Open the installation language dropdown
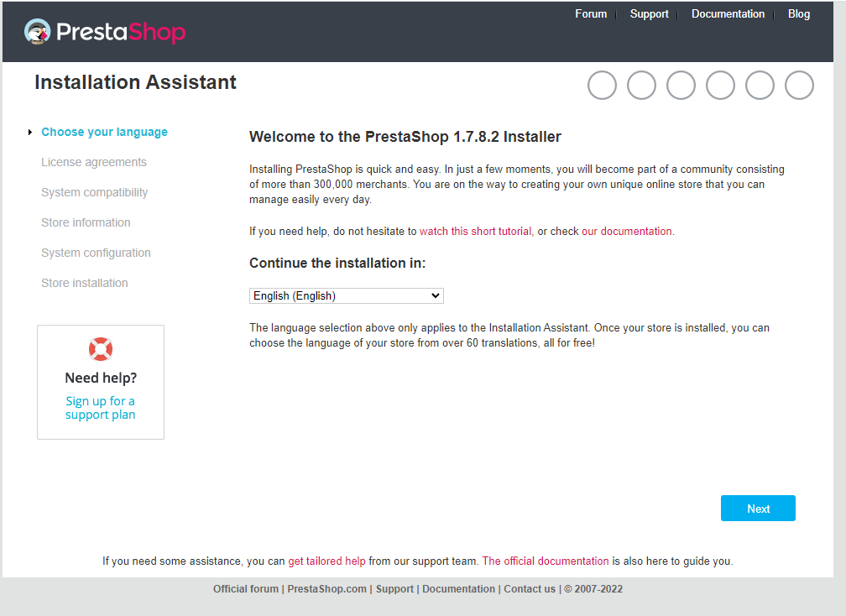The width and height of the screenshot is (846, 616). [x=347, y=295]
